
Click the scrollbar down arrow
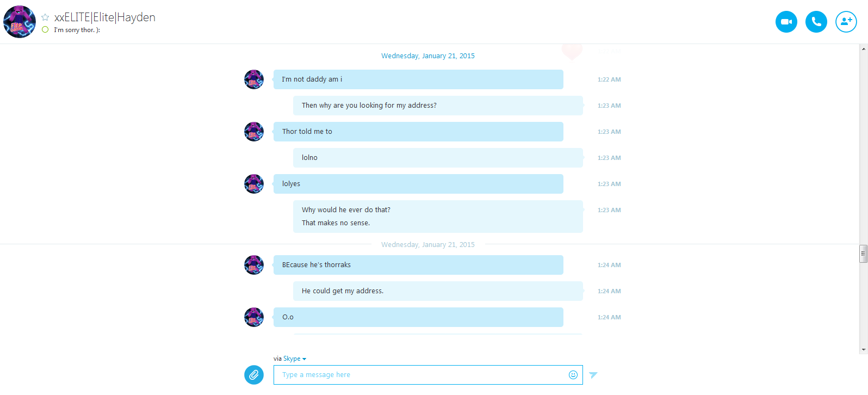(863, 350)
